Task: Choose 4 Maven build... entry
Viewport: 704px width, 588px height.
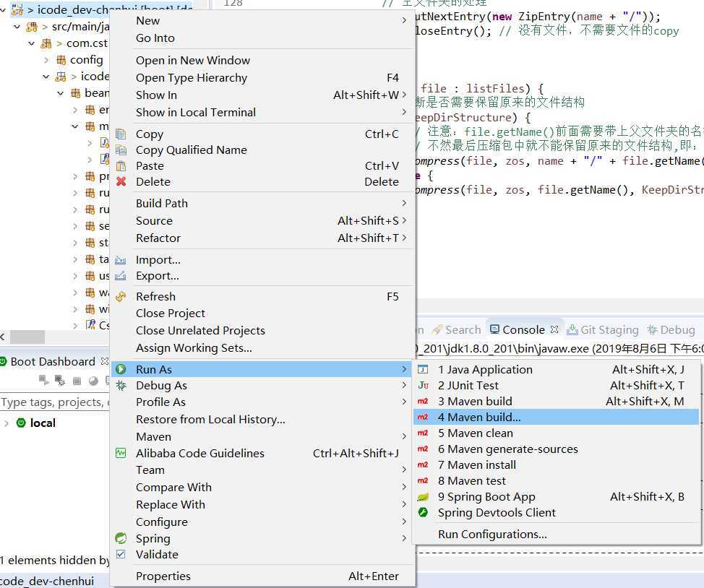Action: 556,417
